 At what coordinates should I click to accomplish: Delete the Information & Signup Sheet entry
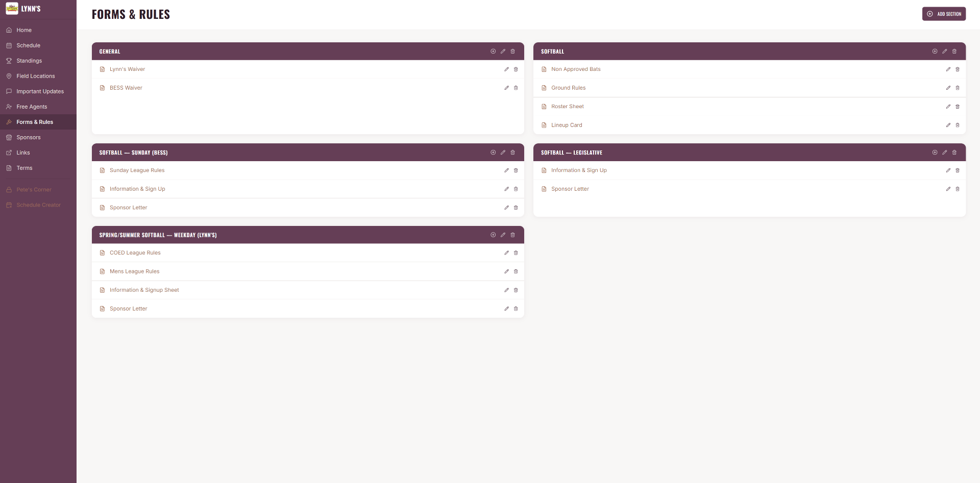[x=516, y=290]
